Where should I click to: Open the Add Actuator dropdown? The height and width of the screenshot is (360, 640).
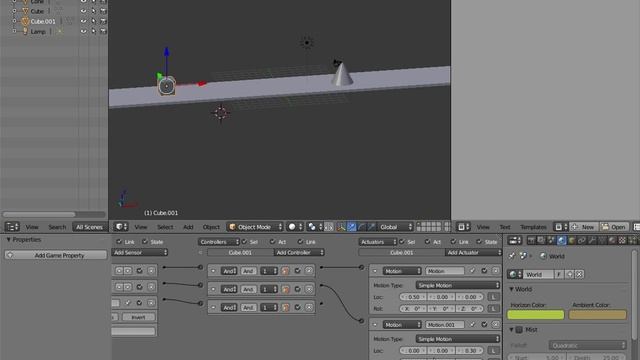[x=473, y=253]
